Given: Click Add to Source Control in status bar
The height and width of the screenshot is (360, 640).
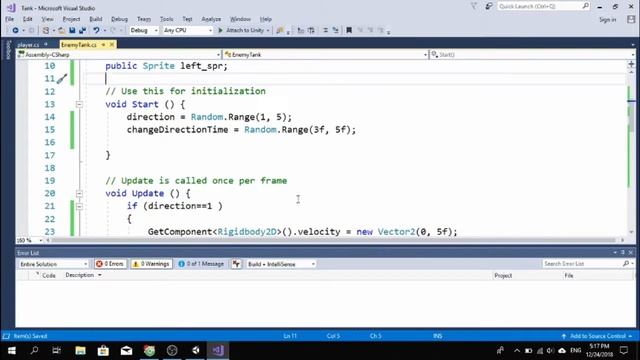Looking at the screenshot, I should (597, 336).
